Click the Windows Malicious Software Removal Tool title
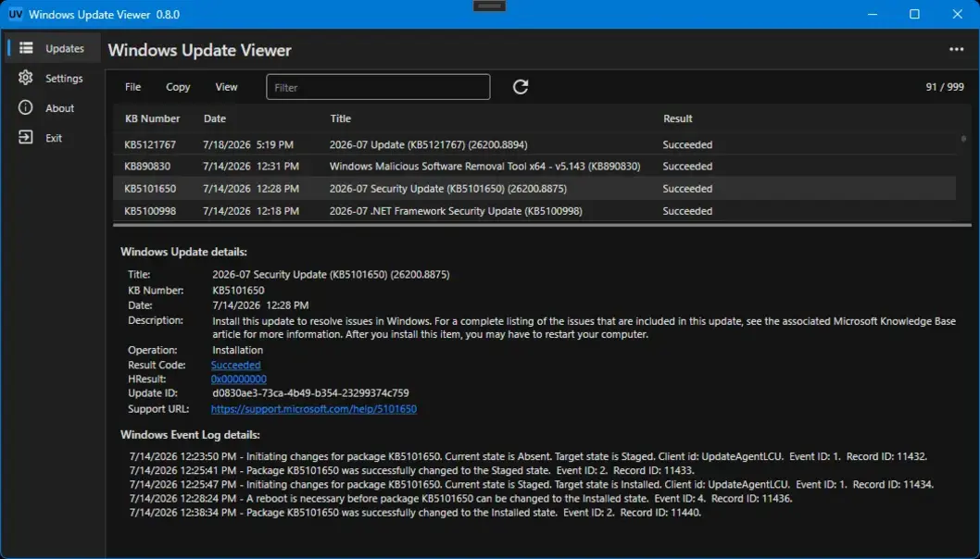 point(485,167)
